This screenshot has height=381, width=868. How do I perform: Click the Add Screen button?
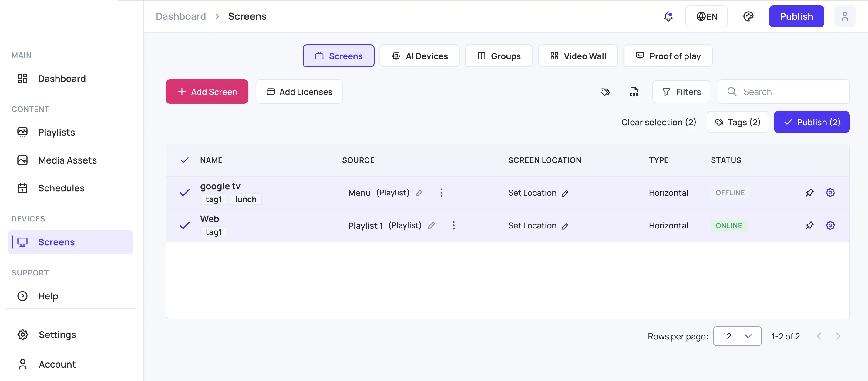tap(207, 92)
